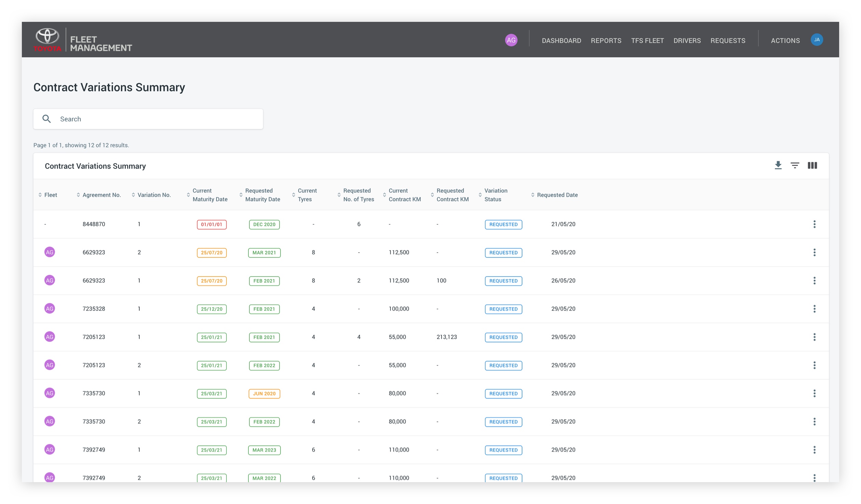Open the Reports menu
The image size is (861, 504).
pos(606,41)
